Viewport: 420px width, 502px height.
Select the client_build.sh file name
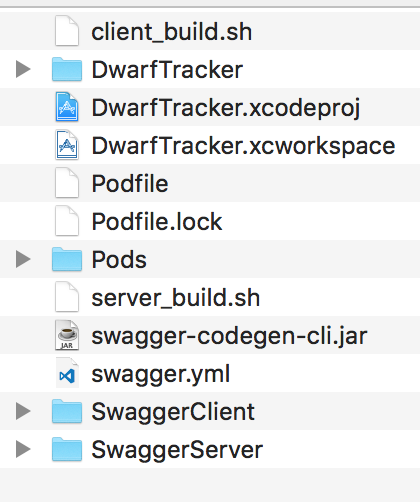(x=172, y=32)
